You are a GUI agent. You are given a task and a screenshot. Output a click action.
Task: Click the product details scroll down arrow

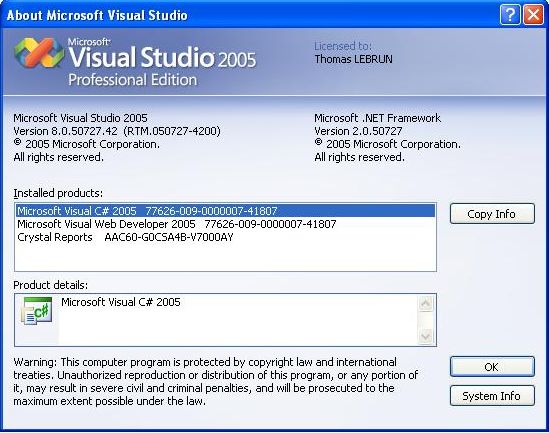(x=426, y=336)
